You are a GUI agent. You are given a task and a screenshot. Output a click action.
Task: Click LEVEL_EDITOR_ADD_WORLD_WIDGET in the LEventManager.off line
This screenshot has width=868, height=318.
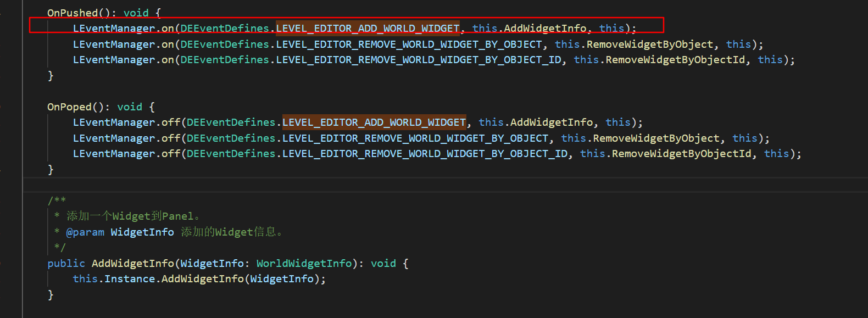click(374, 122)
